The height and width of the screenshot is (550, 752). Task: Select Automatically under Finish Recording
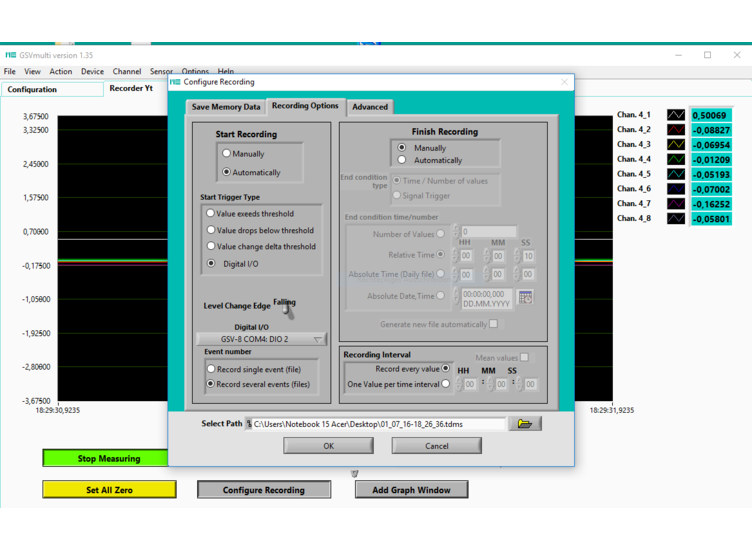click(x=403, y=160)
